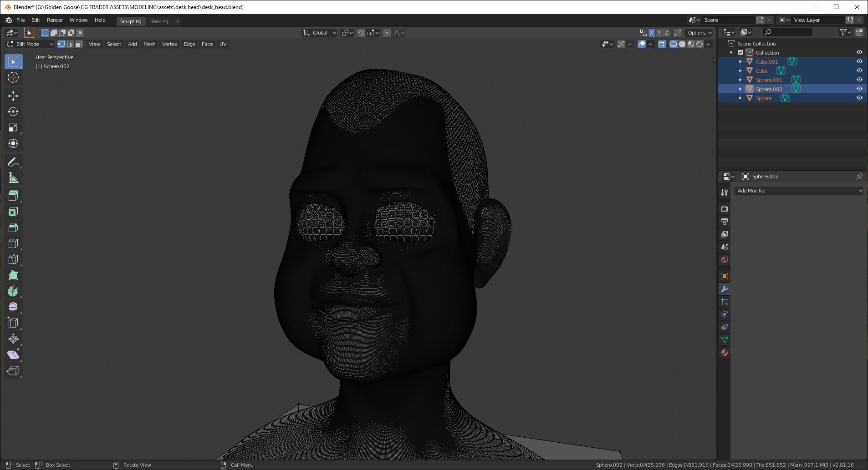Open the Transform Orientation dropdown labeled Global
Screen dimensions: 868x470
pyautogui.click(x=319, y=32)
